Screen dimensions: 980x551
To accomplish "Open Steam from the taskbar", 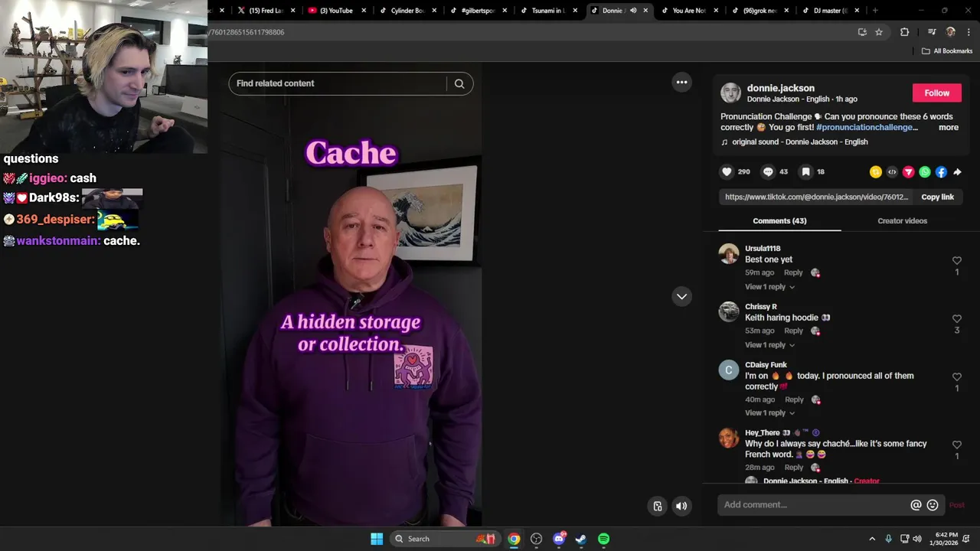I will point(581,539).
